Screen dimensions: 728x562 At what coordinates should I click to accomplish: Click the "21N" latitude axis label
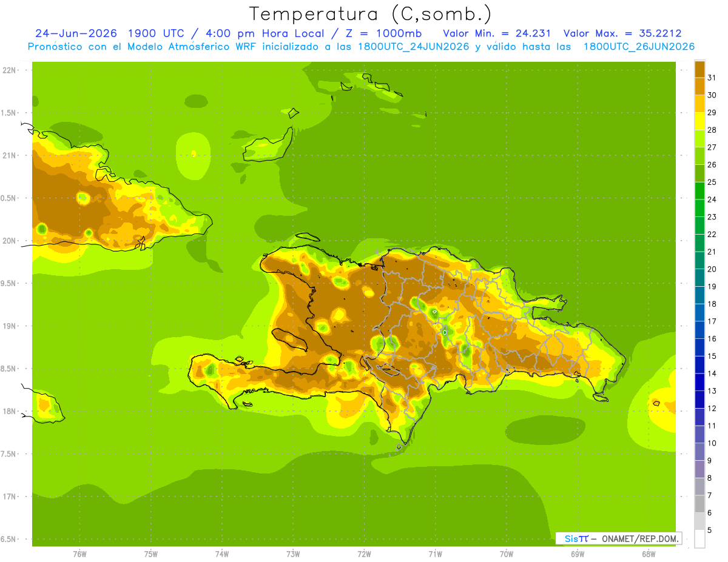[10, 156]
